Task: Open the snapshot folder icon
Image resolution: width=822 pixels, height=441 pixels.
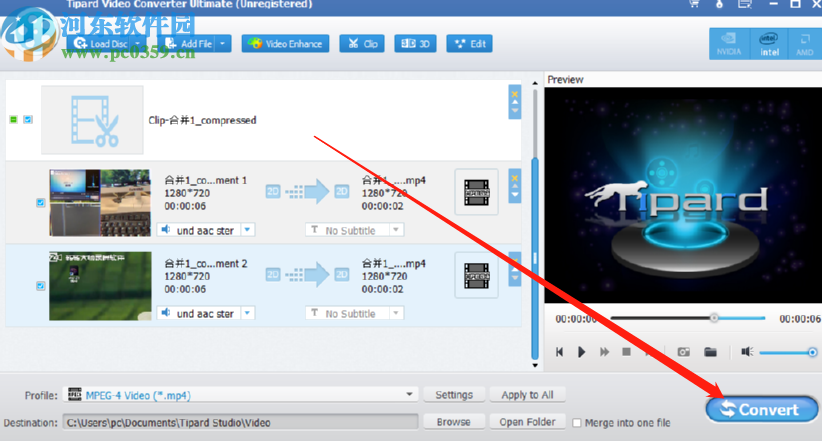Action: tap(710, 352)
